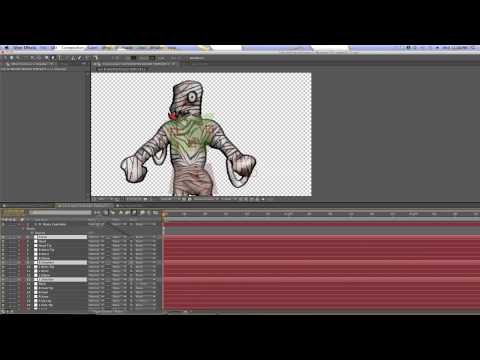480x360 pixels.
Task: Click the white label swatch of highlighted layer
Action: [x=36, y=237]
